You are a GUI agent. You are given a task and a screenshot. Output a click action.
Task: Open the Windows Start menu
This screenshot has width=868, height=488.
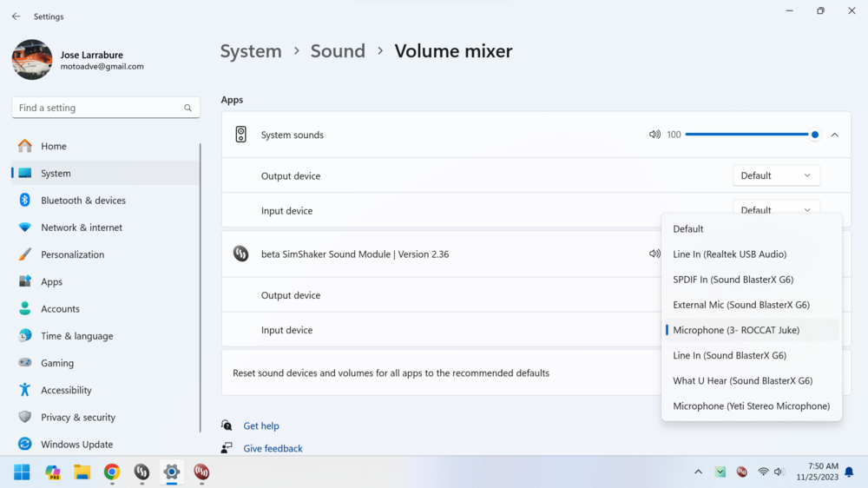pyautogui.click(x=23, y=472)
